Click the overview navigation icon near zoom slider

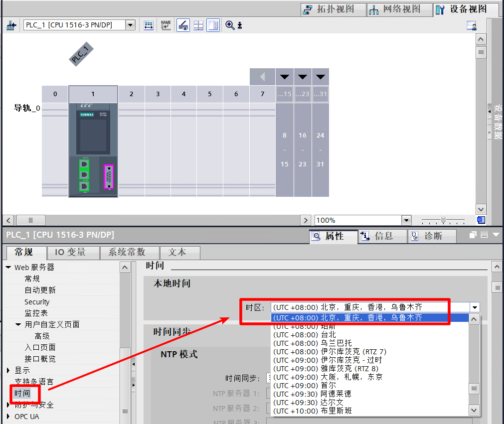[x=481, y=220]
